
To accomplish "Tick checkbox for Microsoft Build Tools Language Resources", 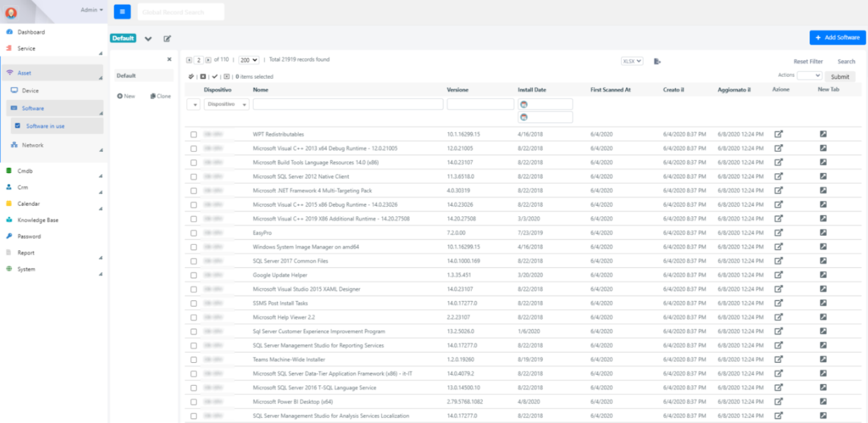I will pos(194,163).
